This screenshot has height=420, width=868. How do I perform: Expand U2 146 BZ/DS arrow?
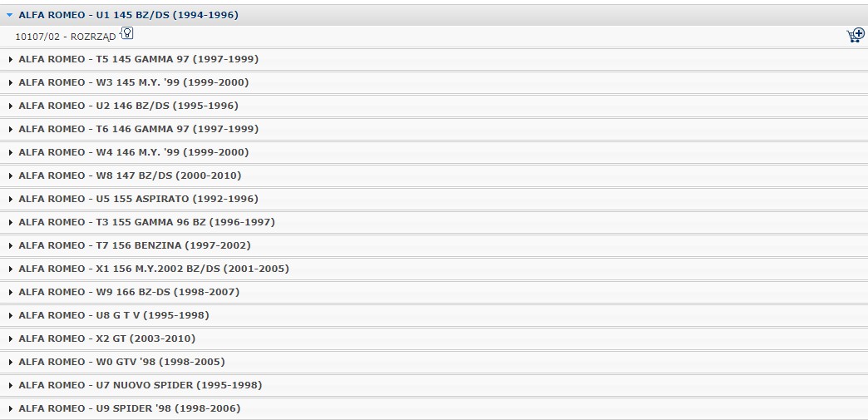pyautogui.click(x=11, y=106)
